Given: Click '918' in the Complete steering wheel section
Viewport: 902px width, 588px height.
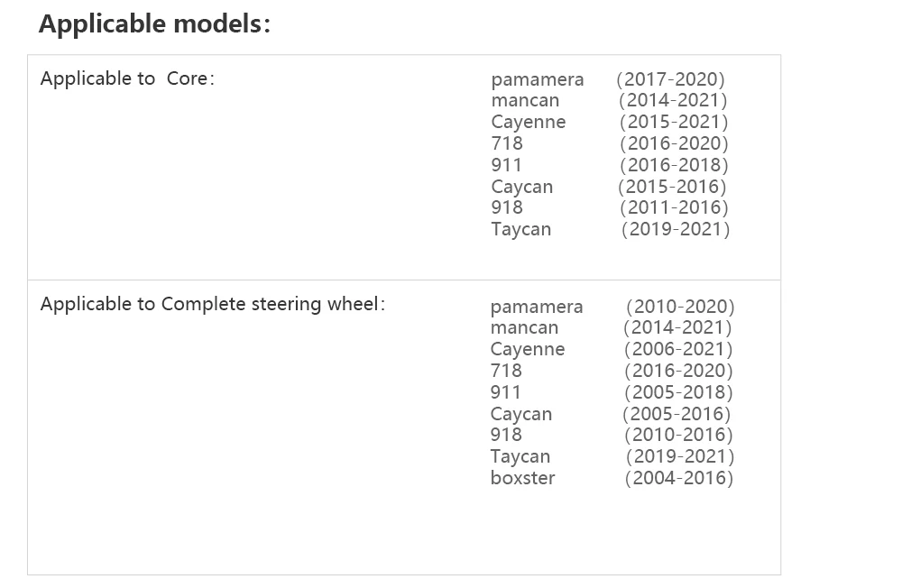Looking at the screenshot, I should (x=506, y=435).
